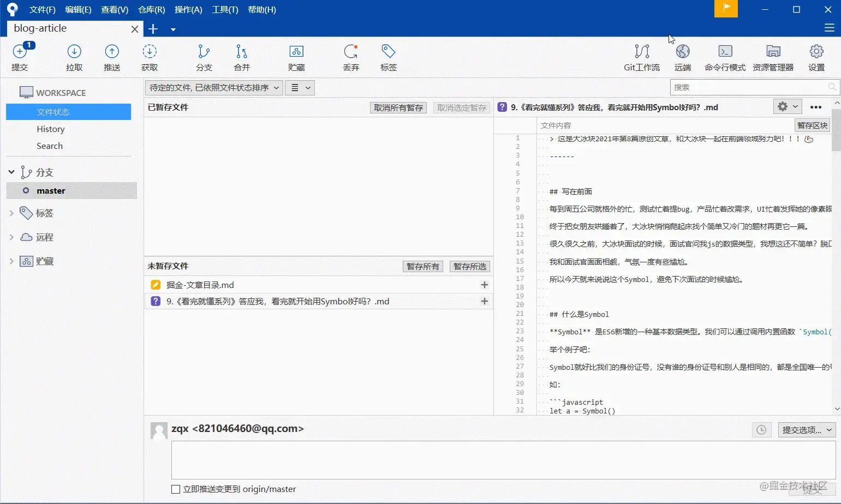This screenshot has width=841, height=504.
Task: Click the scroll down arrow in diff panel
Action: (x=837, y=409)
